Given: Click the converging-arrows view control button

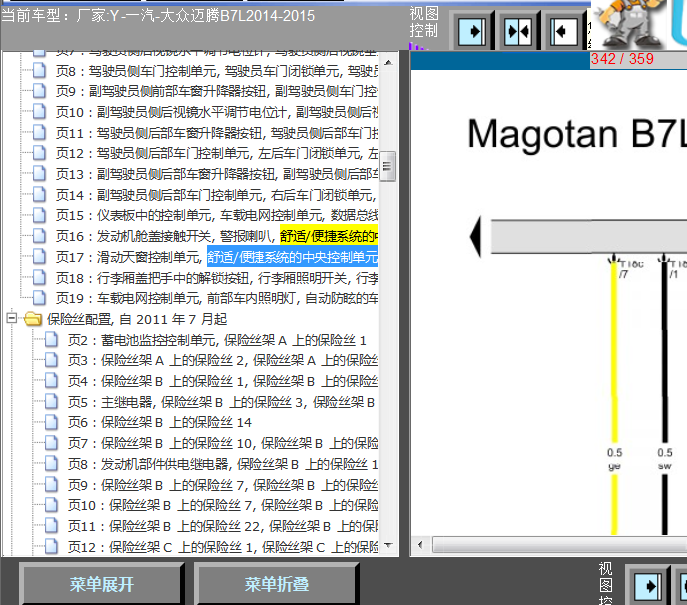Looking at the screenshot, I should click(x=517, y=32).
